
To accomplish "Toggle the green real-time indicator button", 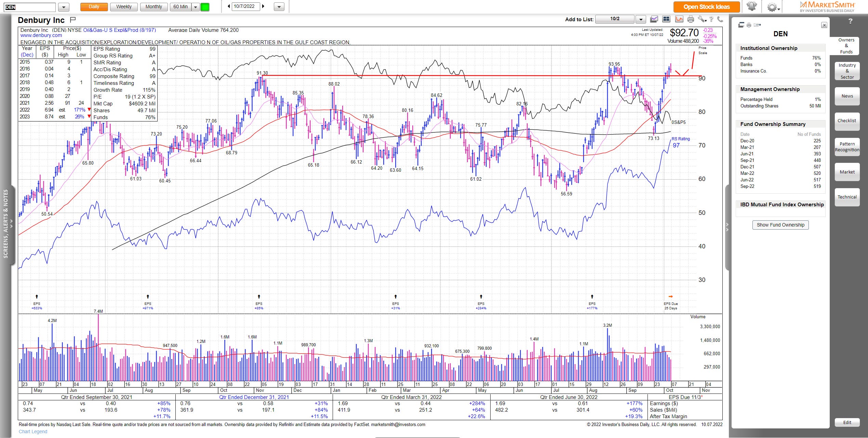I will [205, 7].
